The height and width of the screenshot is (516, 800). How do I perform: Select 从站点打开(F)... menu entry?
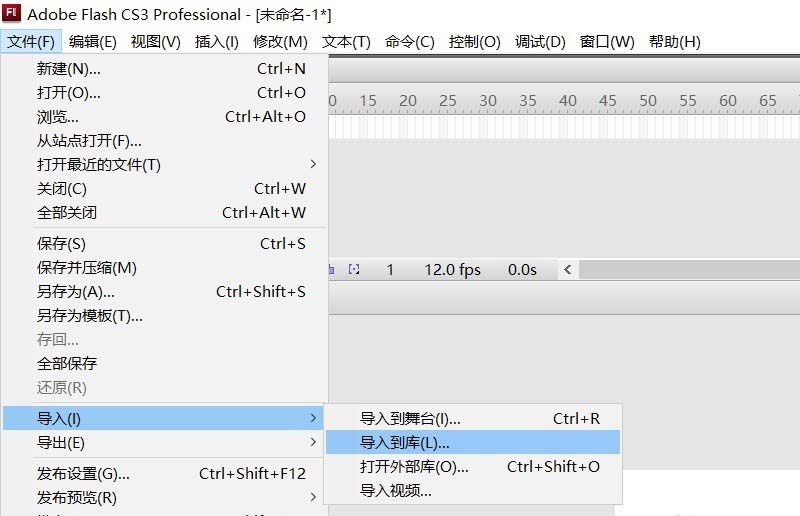pos(164,140)
